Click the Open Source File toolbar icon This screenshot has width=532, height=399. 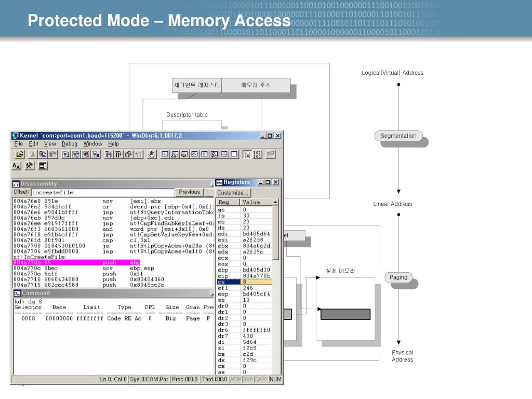pyautogui.click(x=20, y=154)
